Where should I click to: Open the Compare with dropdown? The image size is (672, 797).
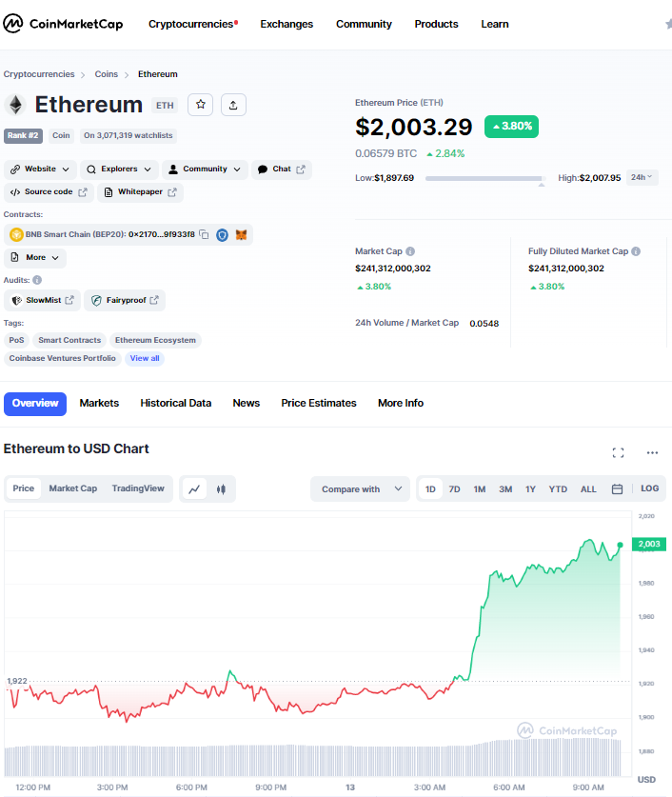[x=360, y=489]
